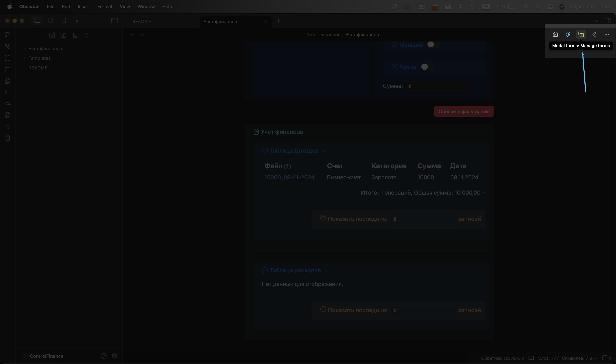616x364 pixels.
Task: Collapse the Таблица Доходов section
Action: (x=323, y=151)
